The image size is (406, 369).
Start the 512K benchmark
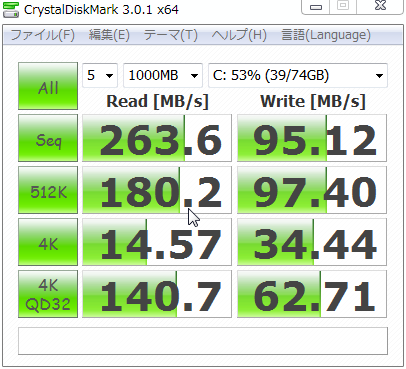click(x=48, y=190)
